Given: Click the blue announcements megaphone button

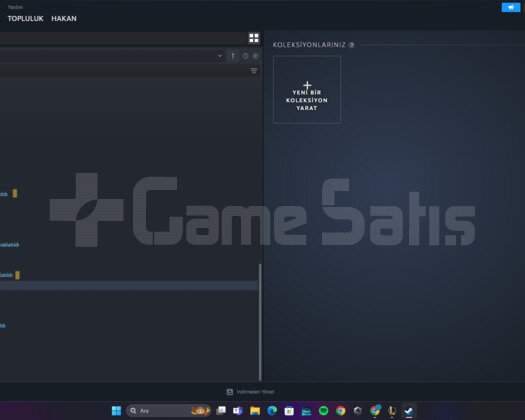Looking at the screenshot, I should (x=511, y=7).
